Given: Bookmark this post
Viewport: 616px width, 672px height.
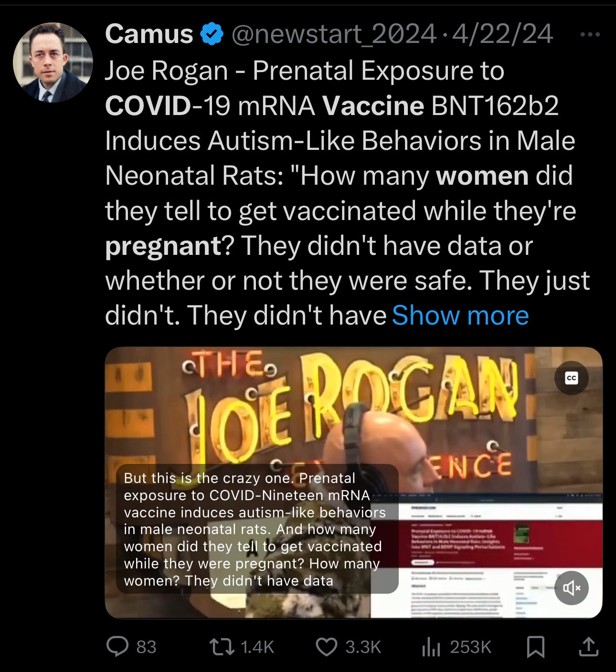Looking at the screenshot, I should [x=535, y=647].
